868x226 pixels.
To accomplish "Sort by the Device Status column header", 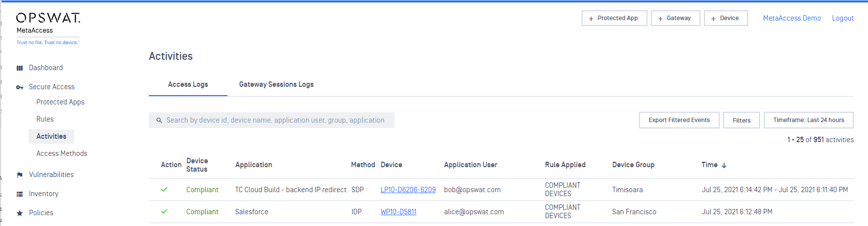I will pyautogui.click(x=197, y=165).
